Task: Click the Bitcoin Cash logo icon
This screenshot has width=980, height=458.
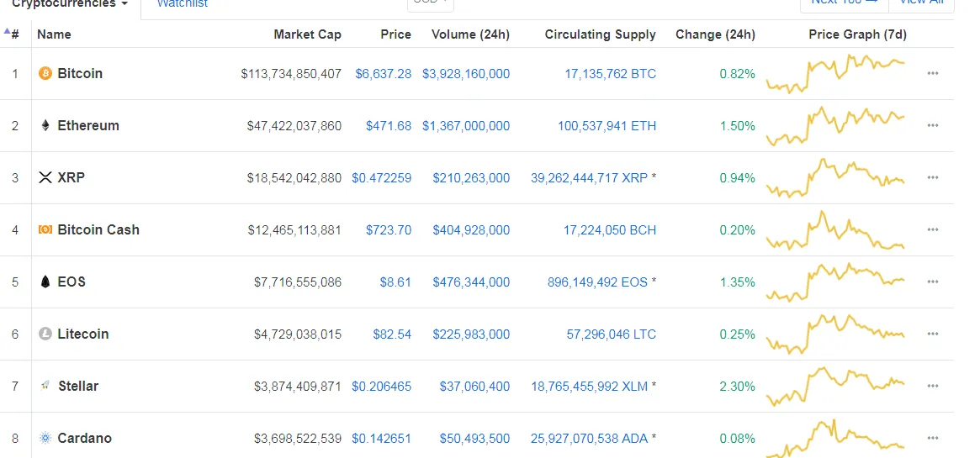Action: (x=45, y=229)
